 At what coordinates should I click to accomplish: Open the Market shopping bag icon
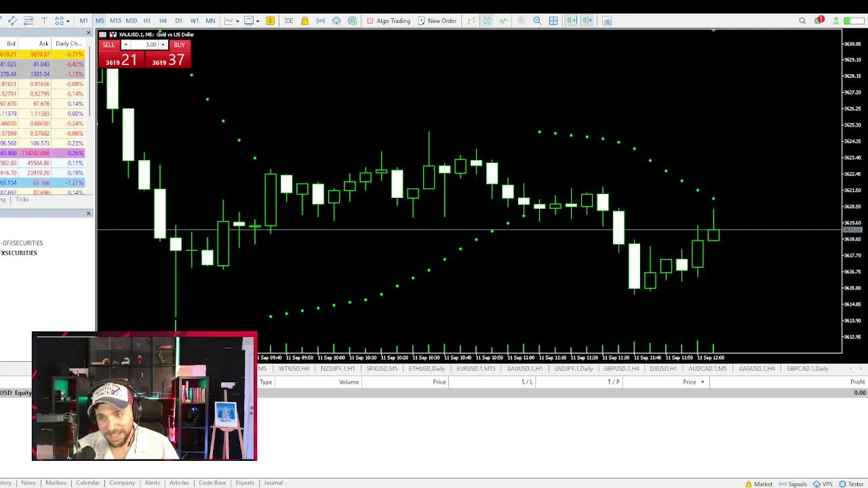click(304, 21)
